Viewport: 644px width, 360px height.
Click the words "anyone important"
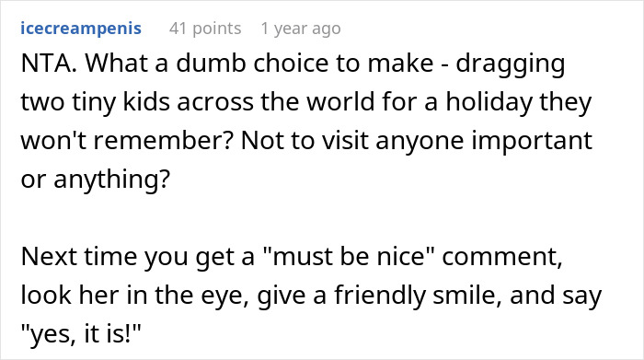coord(484,142)
